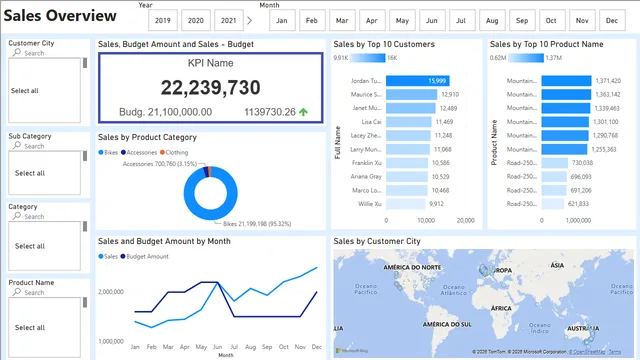Filter by the Aug month button
This screenshot has width=640, height=360.
[x=492, y=20]
